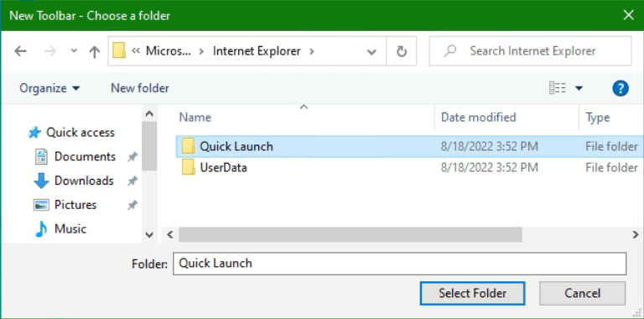The width and height of the screenshot is (644, 319).
Task: Sort by Date modified column header
Action: click(x=479, y=118)
